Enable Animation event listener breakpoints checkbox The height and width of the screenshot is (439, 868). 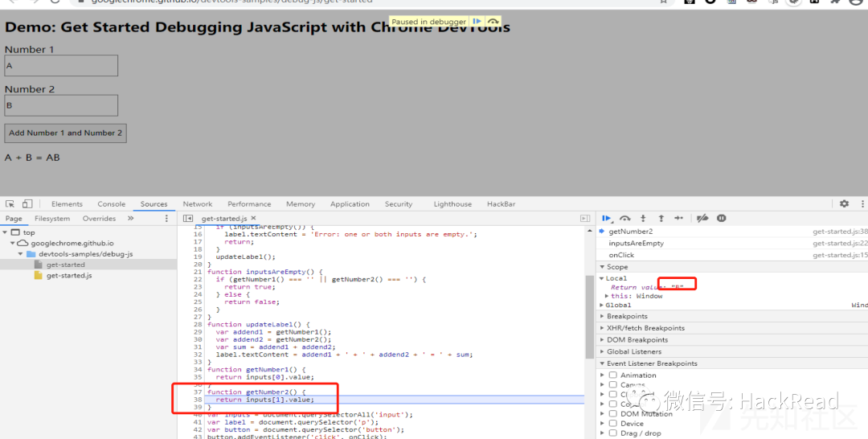[x=612, y=375]
